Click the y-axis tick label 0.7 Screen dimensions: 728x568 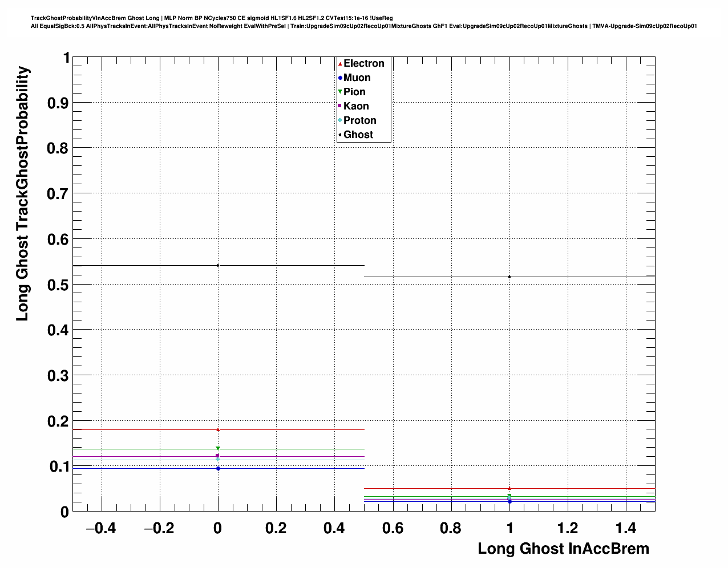coord(57,194)
